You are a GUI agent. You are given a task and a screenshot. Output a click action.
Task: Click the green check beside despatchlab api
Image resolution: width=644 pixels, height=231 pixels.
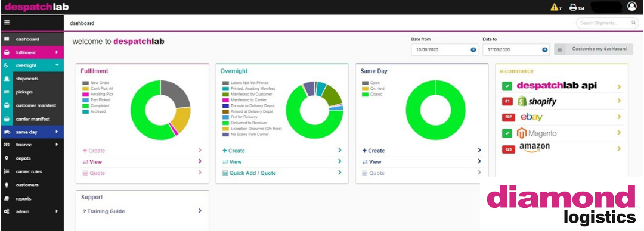507,86
